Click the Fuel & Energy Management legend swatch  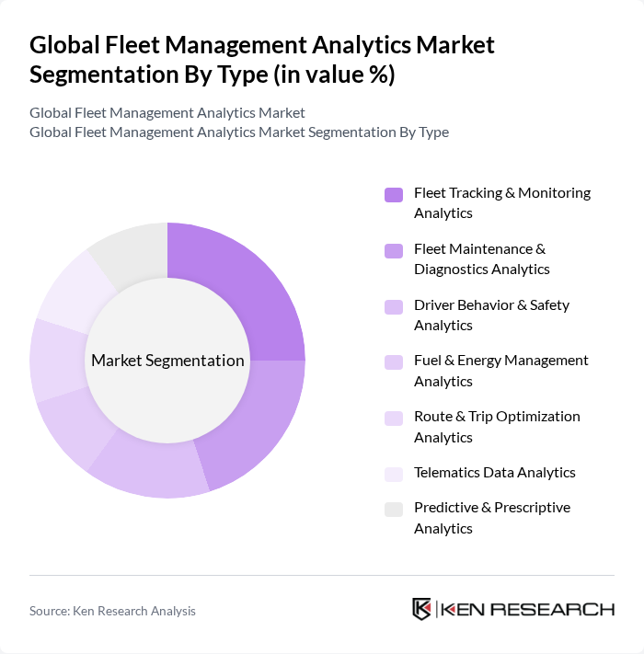394,361
